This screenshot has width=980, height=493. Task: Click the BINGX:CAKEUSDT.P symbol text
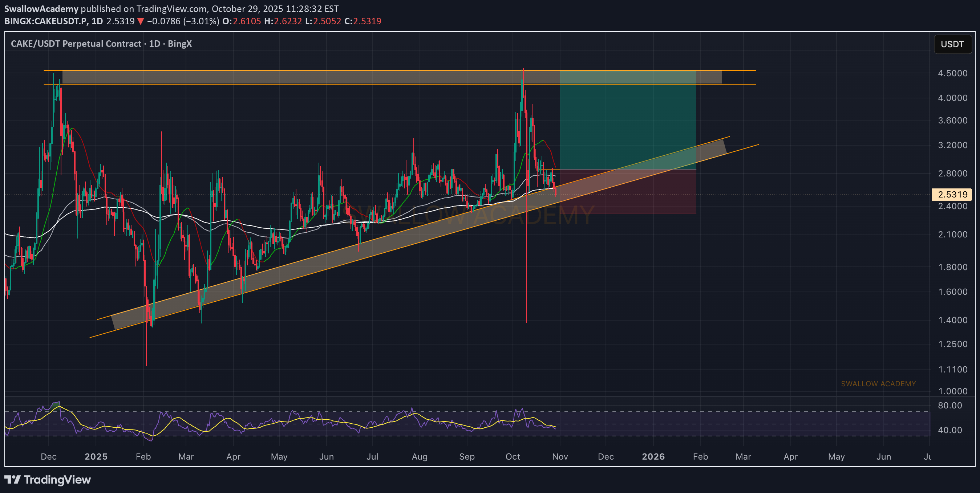[x=46, y=21]
